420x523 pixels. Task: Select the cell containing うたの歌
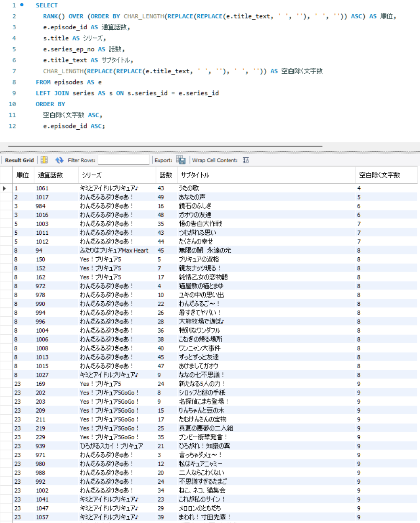[189, 188]
